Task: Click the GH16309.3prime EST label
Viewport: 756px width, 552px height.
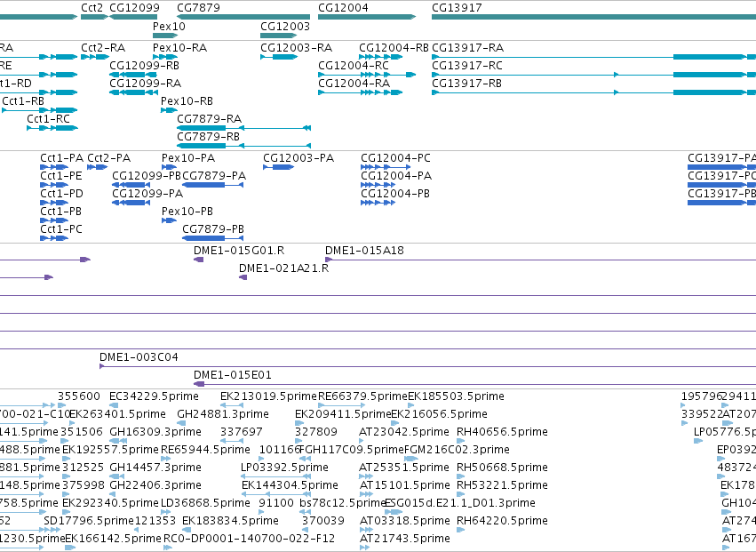Action: (x=155, y=432)
